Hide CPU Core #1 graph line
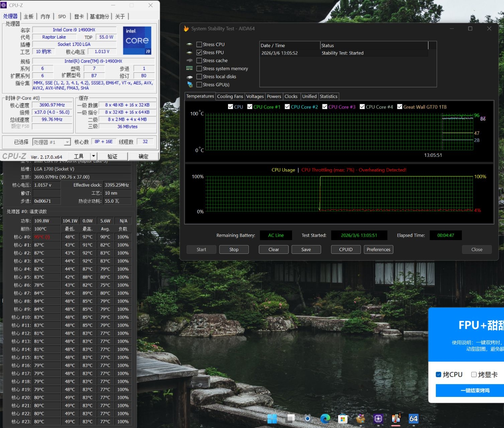This screenshot has height=428, width=504. coord(250,107)
